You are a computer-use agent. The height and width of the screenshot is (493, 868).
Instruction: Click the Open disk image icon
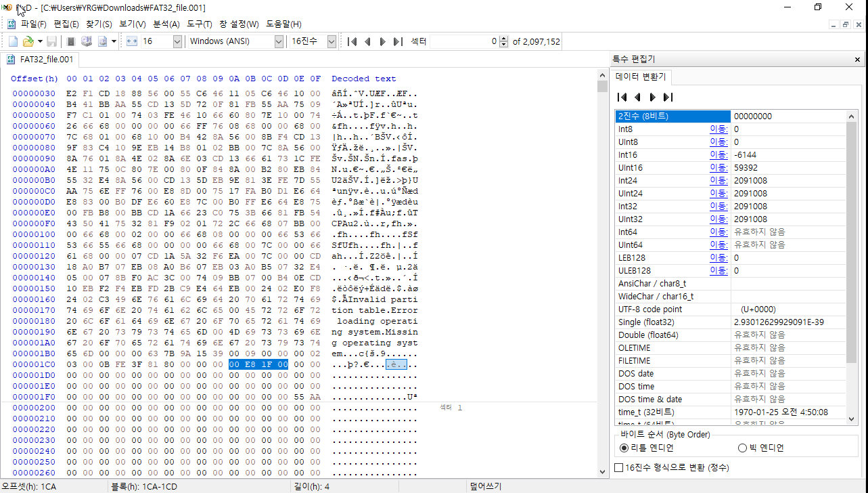[103, 41]
